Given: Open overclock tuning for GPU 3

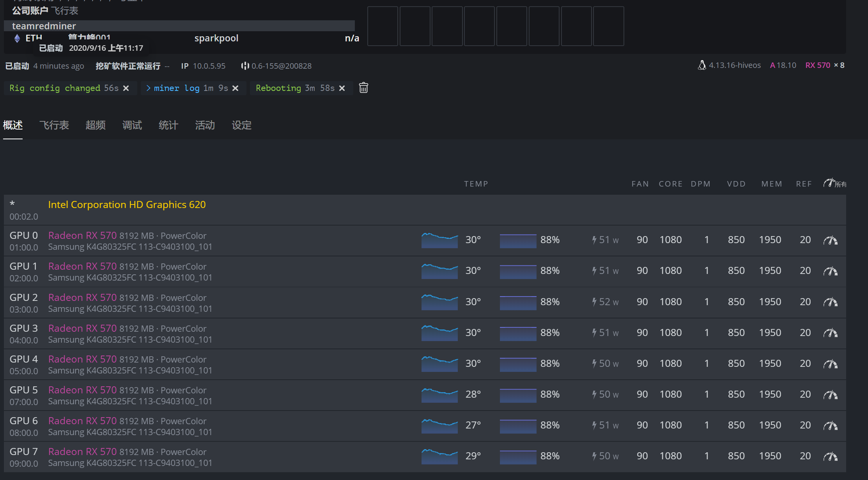Looking at the screenshot, I should (830, 333).
